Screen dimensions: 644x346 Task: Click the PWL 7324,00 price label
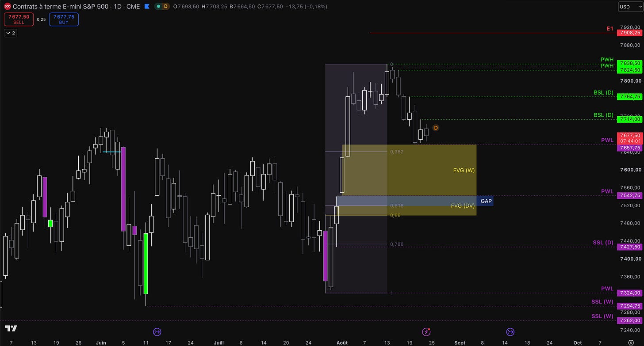(630, 293)
